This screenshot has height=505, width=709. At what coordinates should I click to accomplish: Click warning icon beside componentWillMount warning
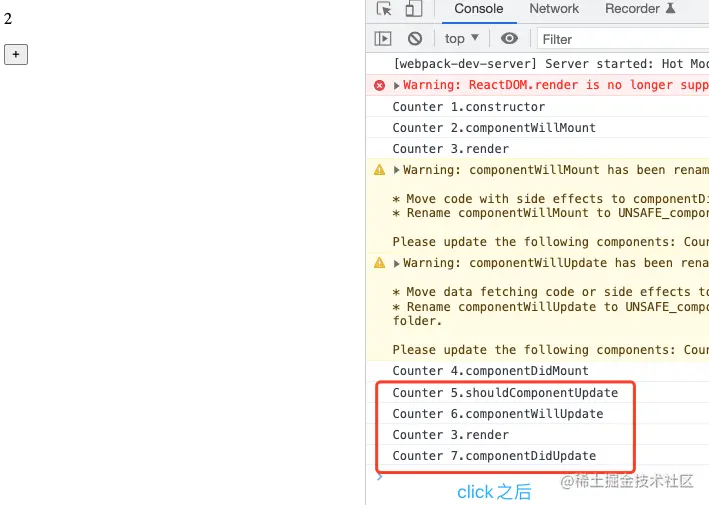pos(379,170)
